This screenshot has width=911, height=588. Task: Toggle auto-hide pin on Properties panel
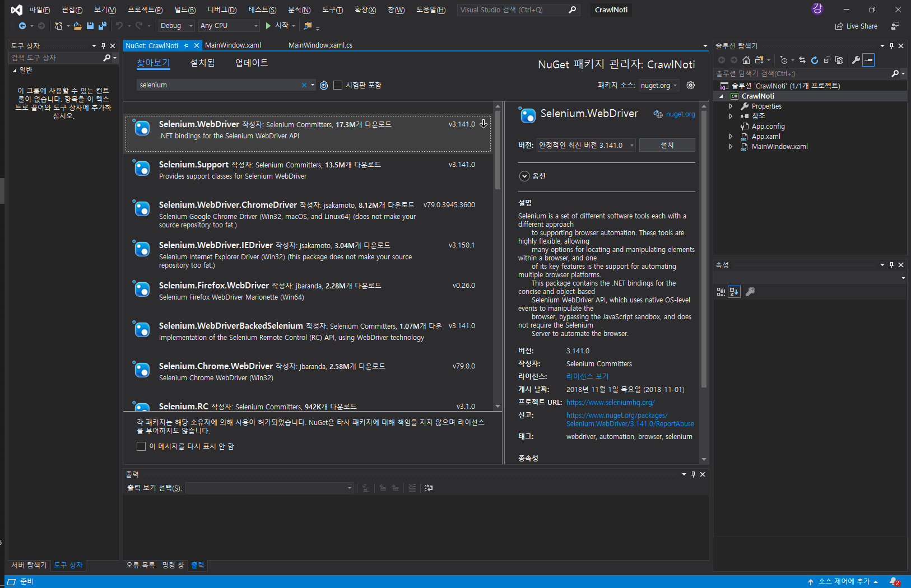pyautogui.click(x=891, y=265)
